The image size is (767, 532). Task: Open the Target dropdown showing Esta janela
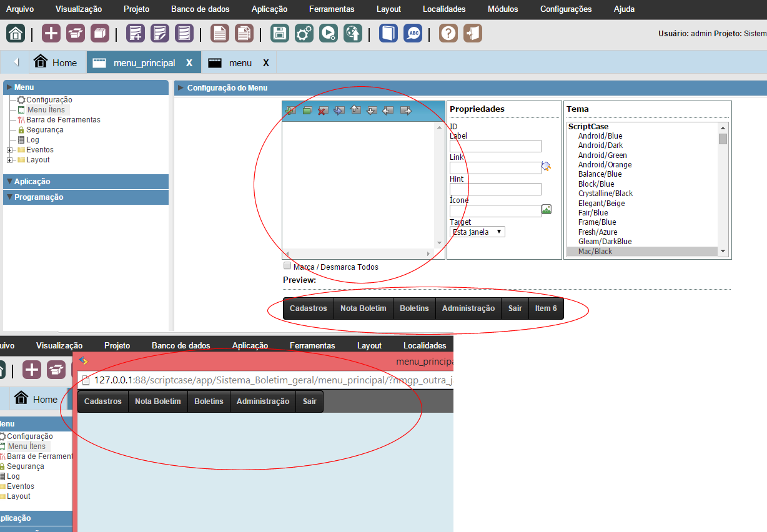477,232
